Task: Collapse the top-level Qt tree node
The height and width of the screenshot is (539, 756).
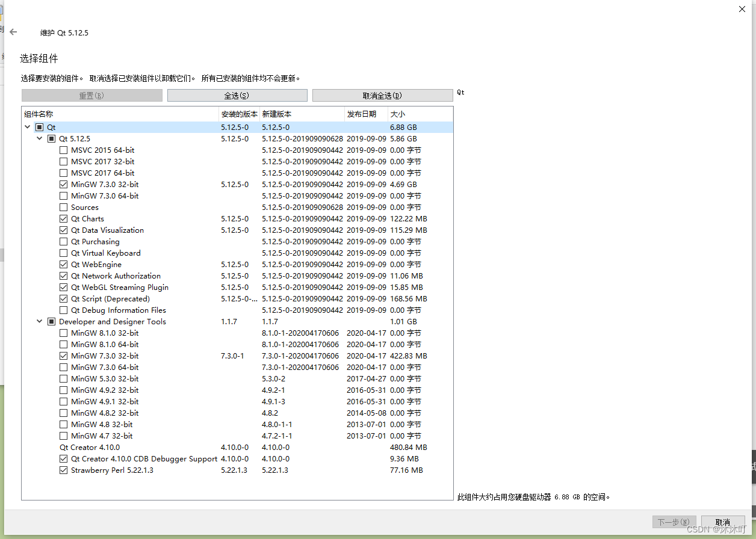Action: [x=28, y=128]
